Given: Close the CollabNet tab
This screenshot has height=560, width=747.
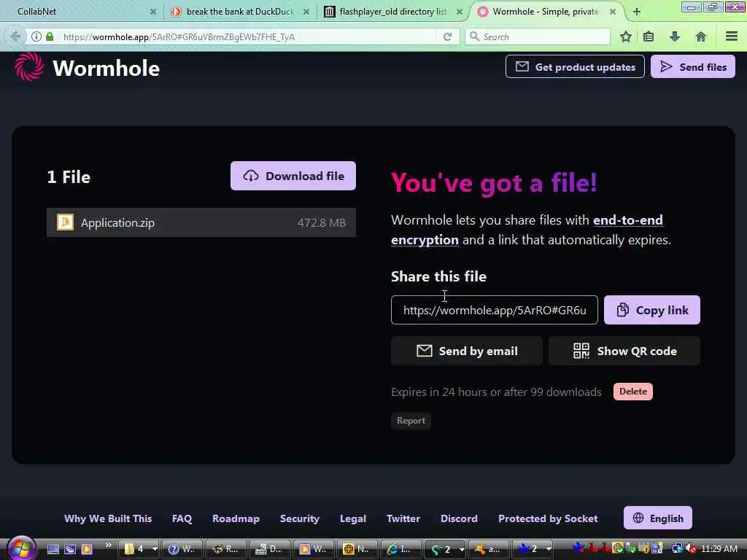Looking at the screenshot, I should coord(153,12).
